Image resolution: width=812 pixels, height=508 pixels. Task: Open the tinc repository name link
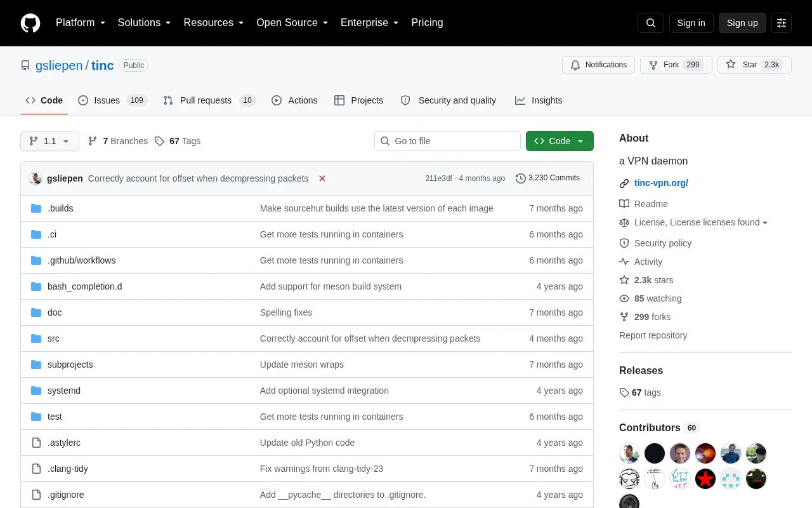tap(103, 65)
